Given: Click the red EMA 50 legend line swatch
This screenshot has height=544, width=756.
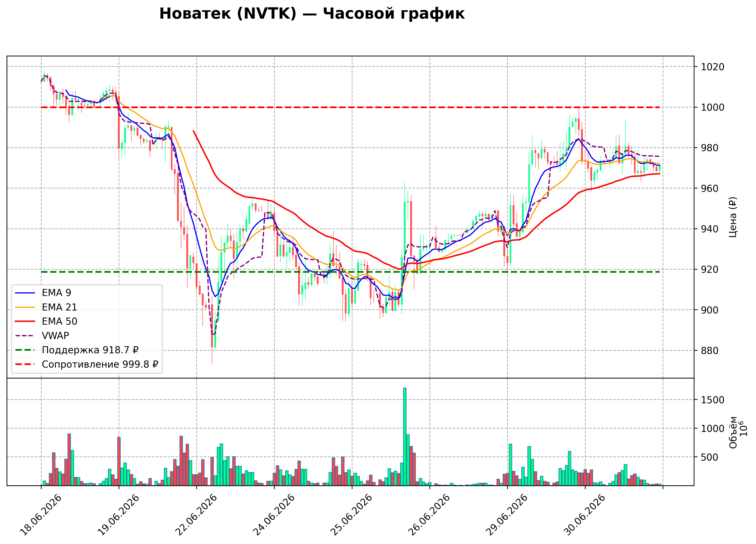Looking at the screenshot, I should (x=25, y=321).
